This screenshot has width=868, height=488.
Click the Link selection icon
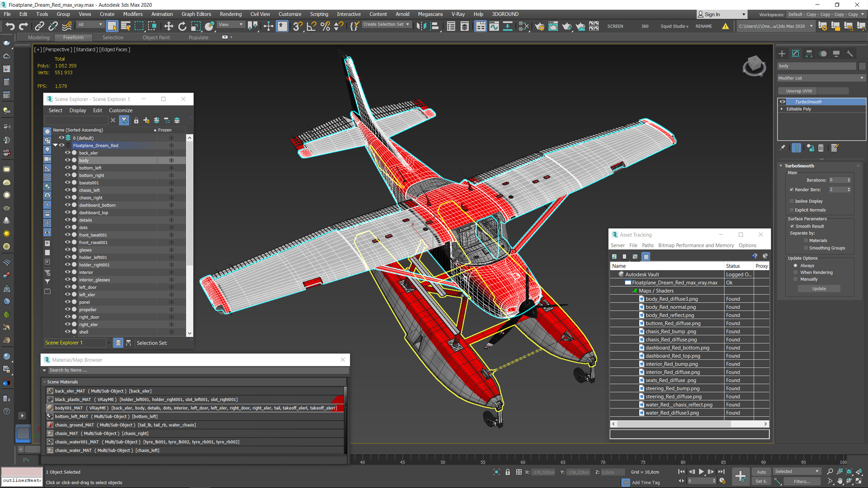(39, 26)
